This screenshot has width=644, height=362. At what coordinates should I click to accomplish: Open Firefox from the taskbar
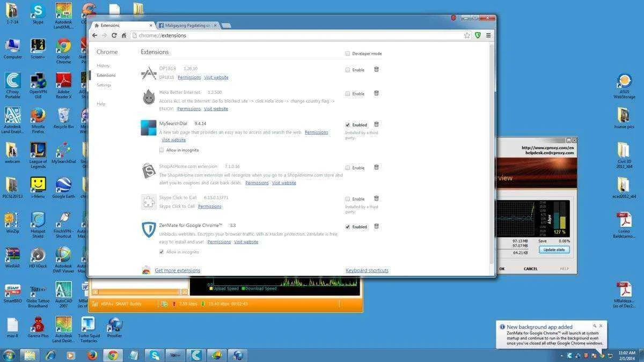[x=92, y=355]
